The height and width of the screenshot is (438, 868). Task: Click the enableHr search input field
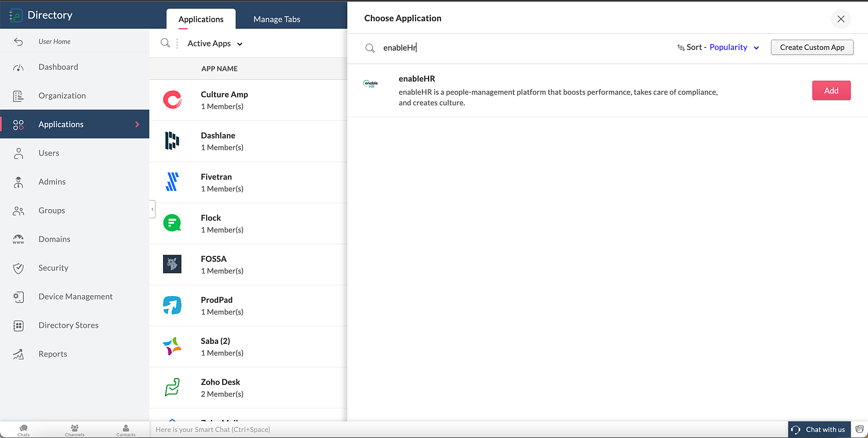point(521,48)
